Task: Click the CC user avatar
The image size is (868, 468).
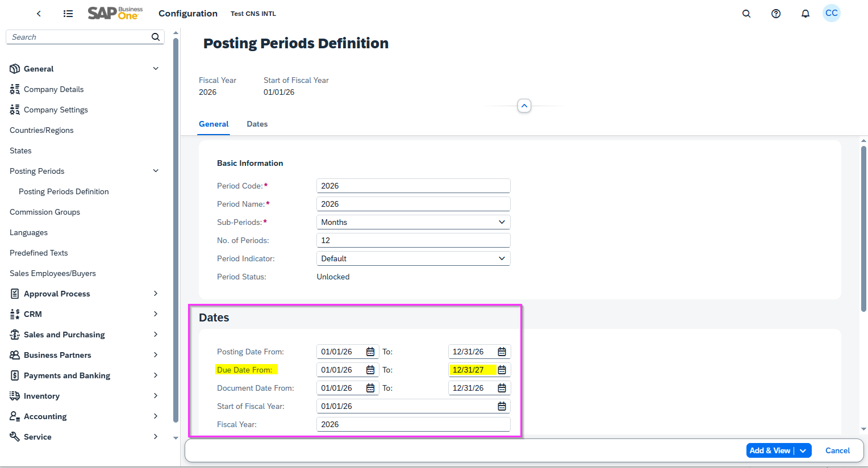Action: pos(831,13)
